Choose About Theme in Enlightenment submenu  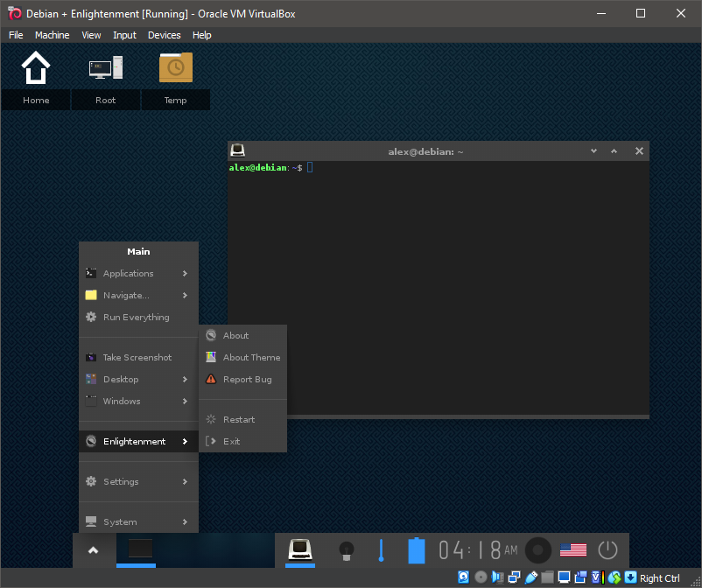click(251, 358)
